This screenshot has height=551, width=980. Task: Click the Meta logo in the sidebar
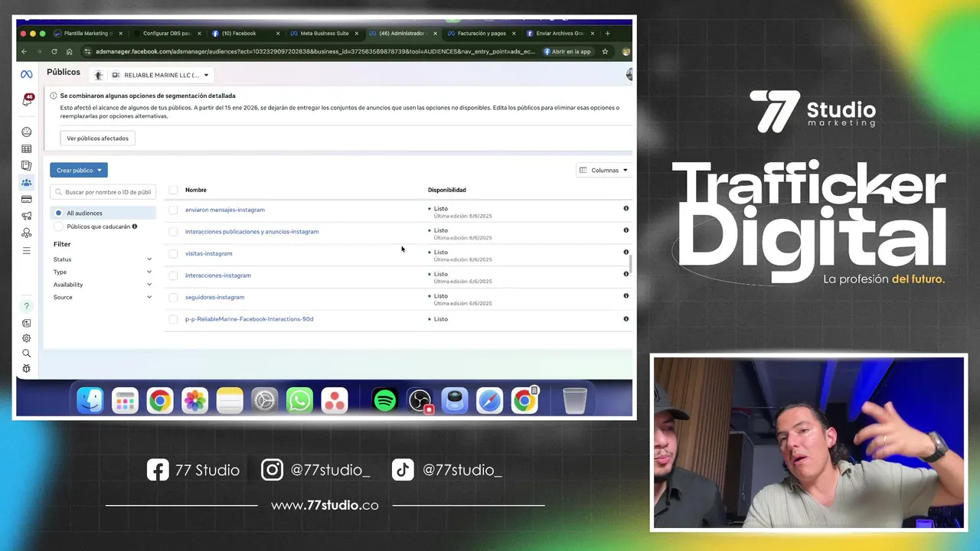26,74
